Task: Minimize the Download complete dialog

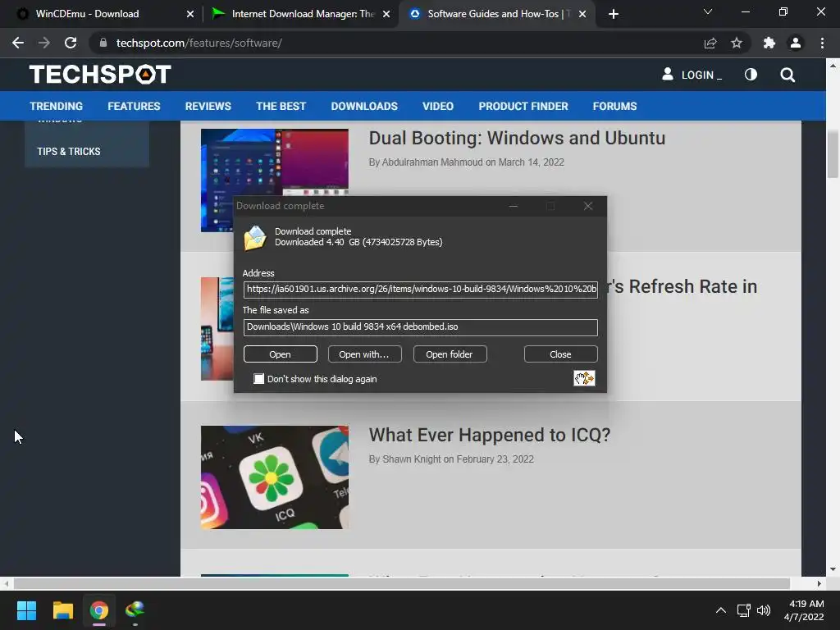Action: coord(514,206)
